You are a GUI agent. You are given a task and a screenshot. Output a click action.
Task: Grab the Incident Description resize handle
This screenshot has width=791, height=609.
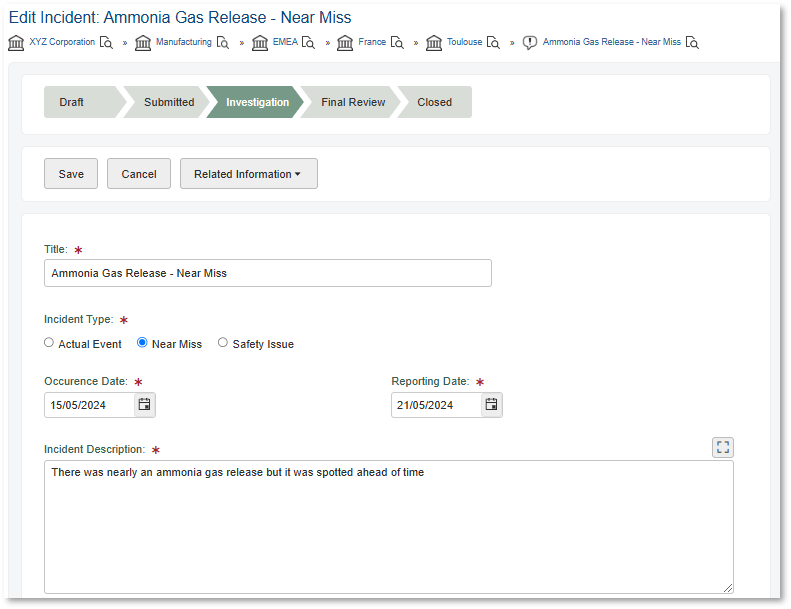tap(728, 588)
